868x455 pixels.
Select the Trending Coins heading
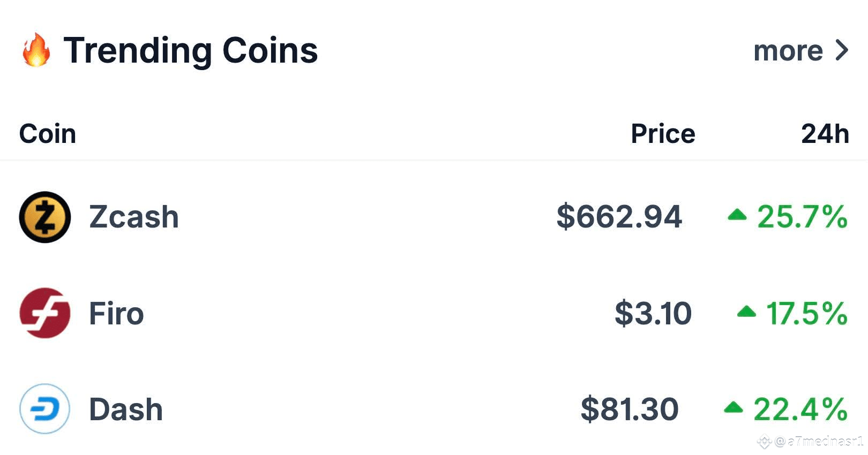191,51
